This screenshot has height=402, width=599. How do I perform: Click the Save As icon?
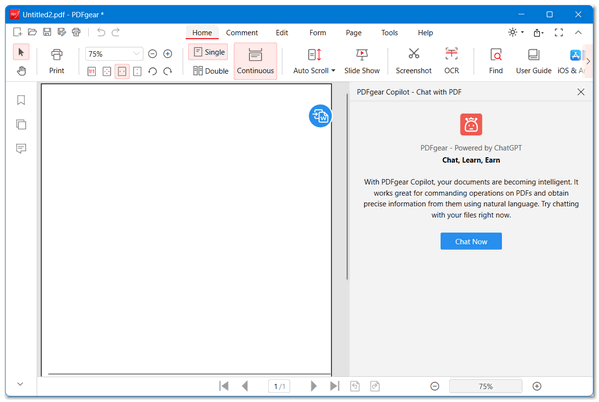tap(62, 32)
